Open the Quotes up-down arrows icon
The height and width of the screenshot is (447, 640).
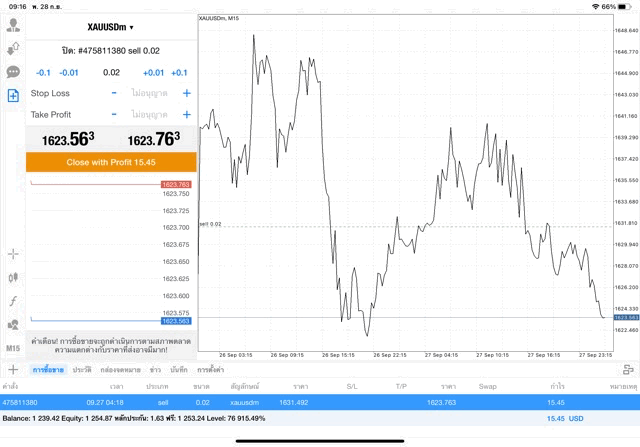13,48
